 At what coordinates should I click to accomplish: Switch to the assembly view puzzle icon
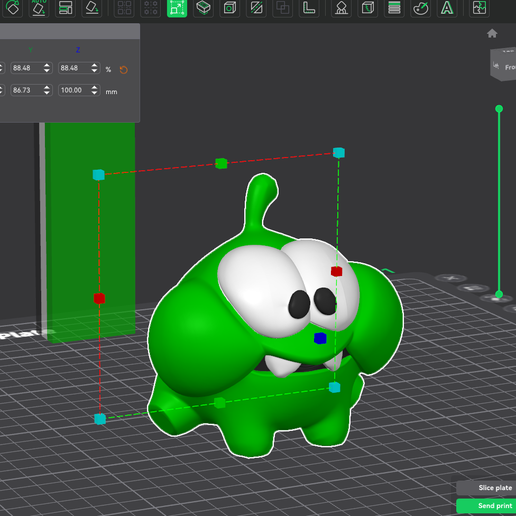click(x=479, y=8)
